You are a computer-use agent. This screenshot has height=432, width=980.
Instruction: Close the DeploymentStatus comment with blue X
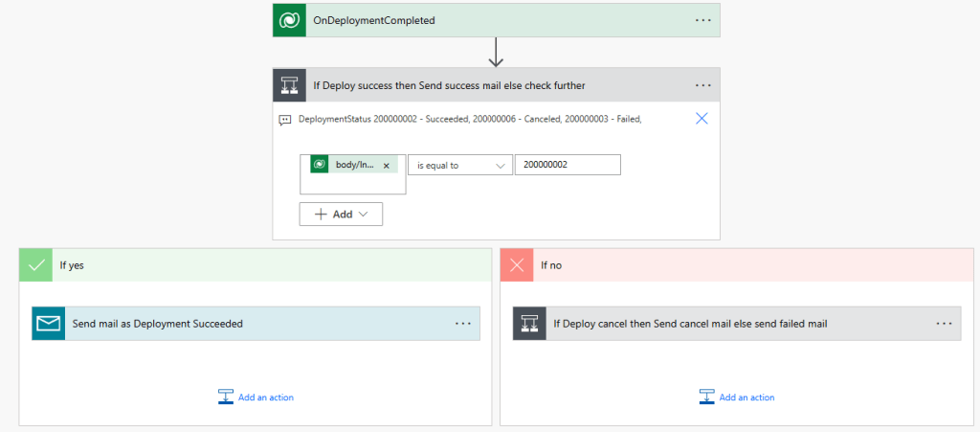702,119
